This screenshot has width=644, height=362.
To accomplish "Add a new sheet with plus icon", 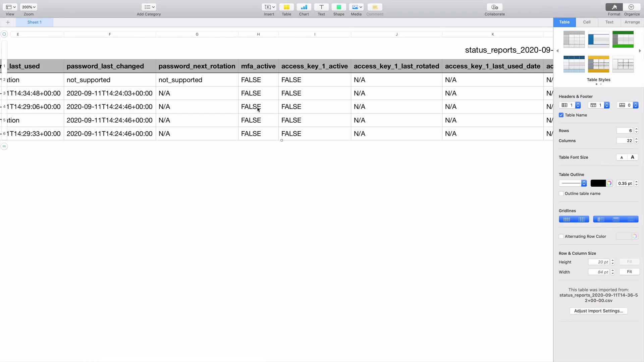I will (x=8, y=22).
